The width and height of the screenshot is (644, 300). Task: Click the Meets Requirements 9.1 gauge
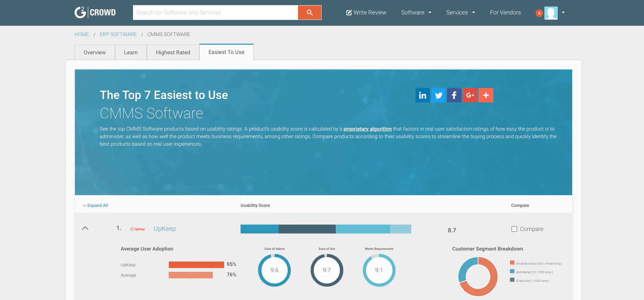coord(379,270)
